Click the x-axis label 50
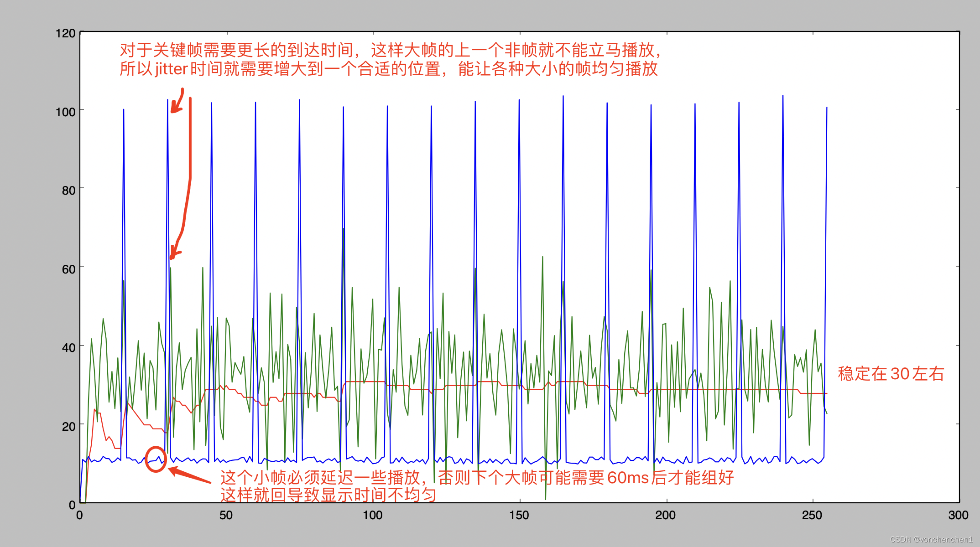The width and height of the screenshot is (980, 547). [x=226, y=516]
